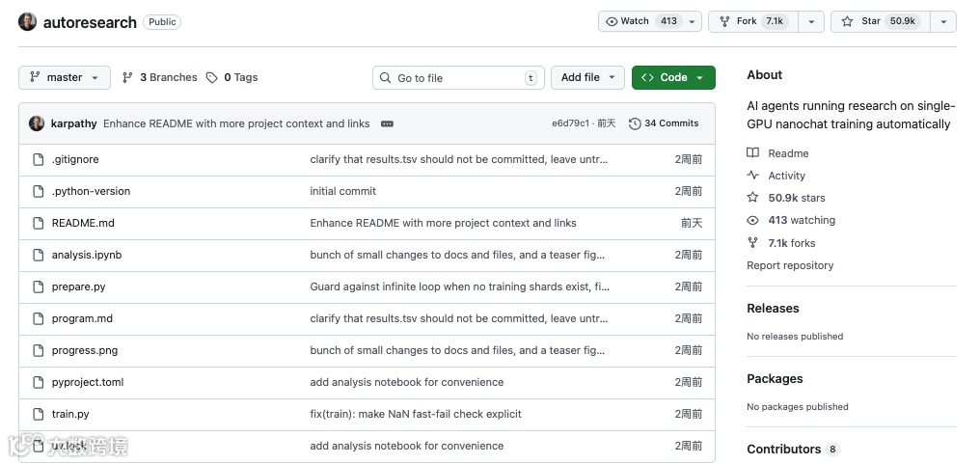
Task: Click the Activity pulse icon
Action: [x=753, y=176]
